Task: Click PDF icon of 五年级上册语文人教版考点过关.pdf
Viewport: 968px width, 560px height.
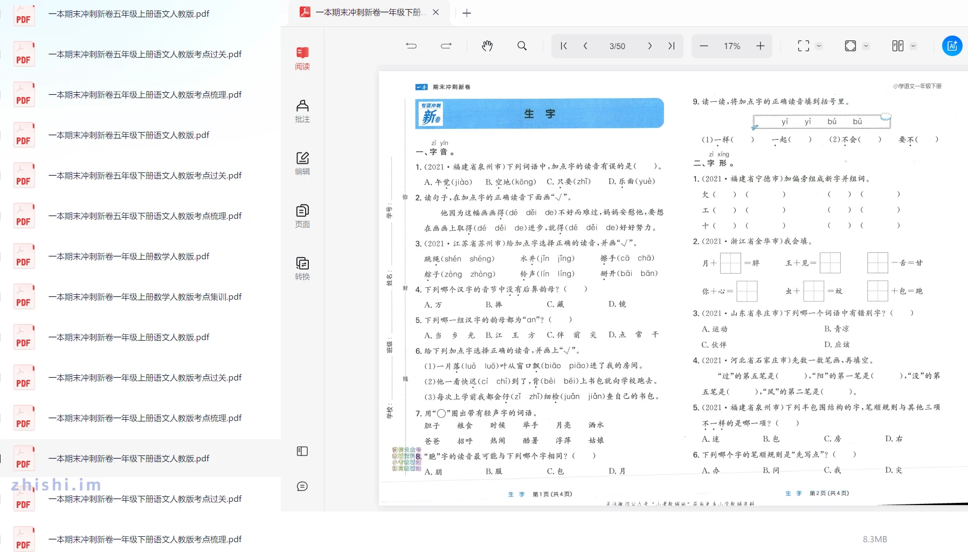Action: [x=24, y=54]
